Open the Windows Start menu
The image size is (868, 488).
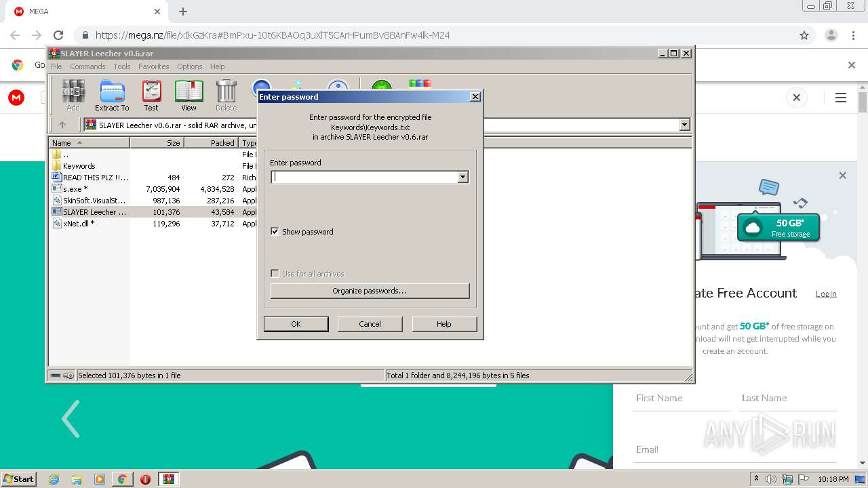(19, 479)
